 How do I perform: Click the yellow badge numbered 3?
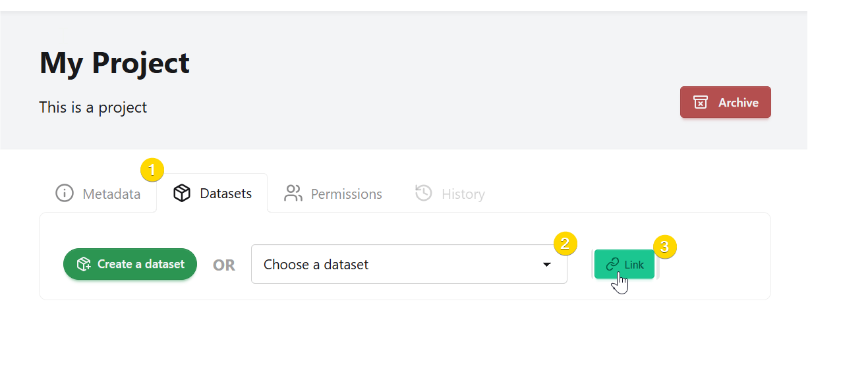(x=664, y=247)
